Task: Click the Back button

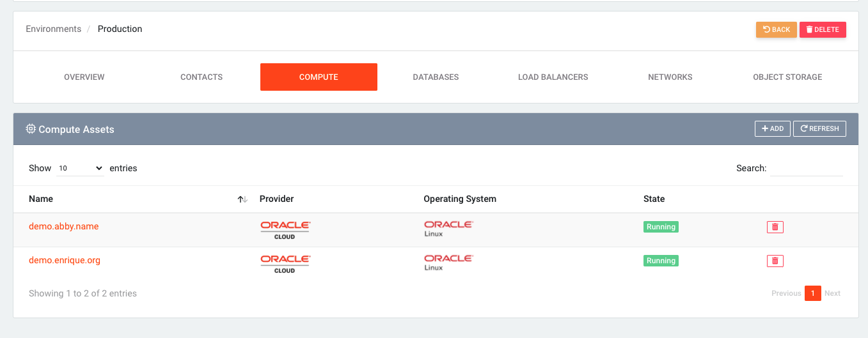Action: pyautogui.click(x=777, y=29)
